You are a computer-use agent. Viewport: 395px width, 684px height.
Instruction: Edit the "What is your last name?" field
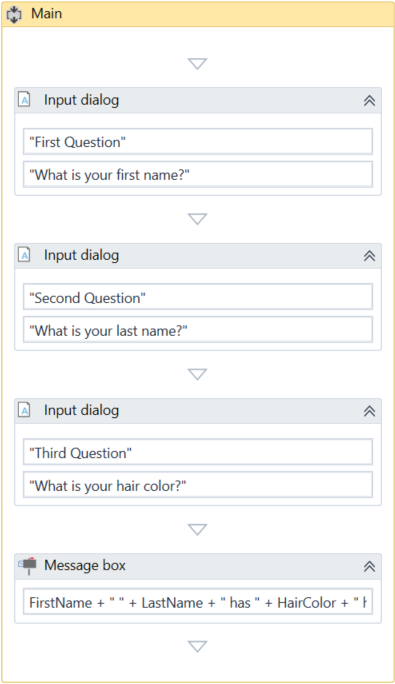198,330
